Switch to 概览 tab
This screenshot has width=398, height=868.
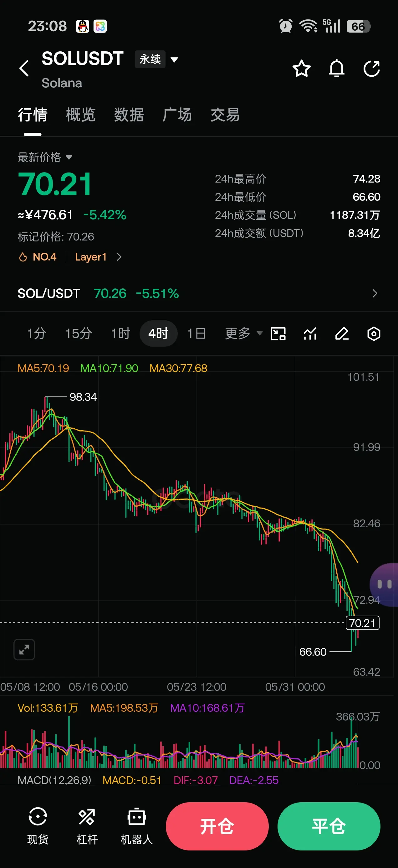[80, 115]
